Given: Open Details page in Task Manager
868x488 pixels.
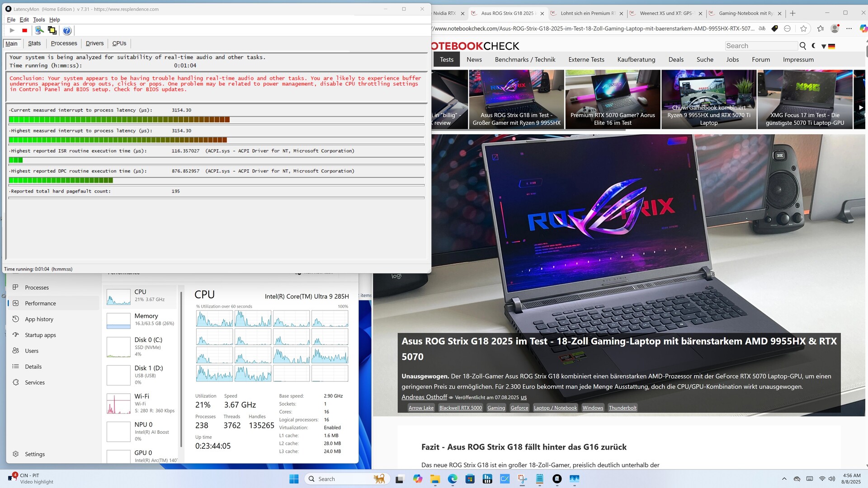Looking at the screenshot, I should pos(53,366).
